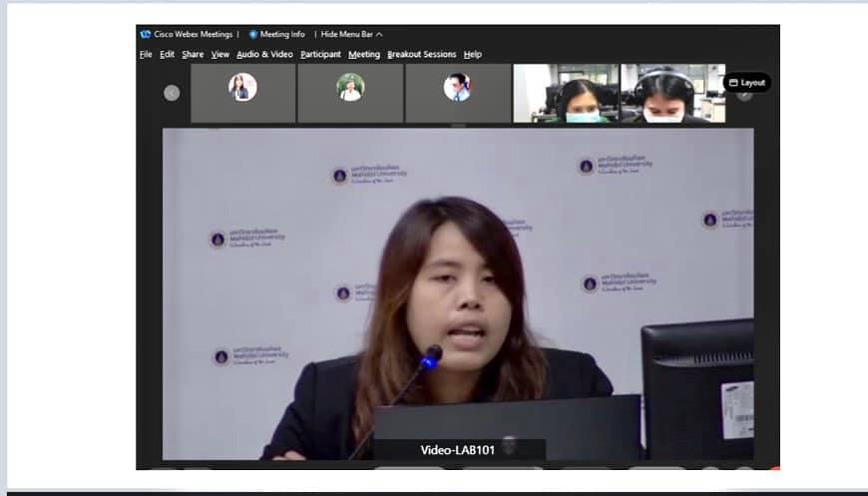This screenshot has height=496, width=868.
Task: Select third participant thumbnail with man avatar
Action: [458, 93]
